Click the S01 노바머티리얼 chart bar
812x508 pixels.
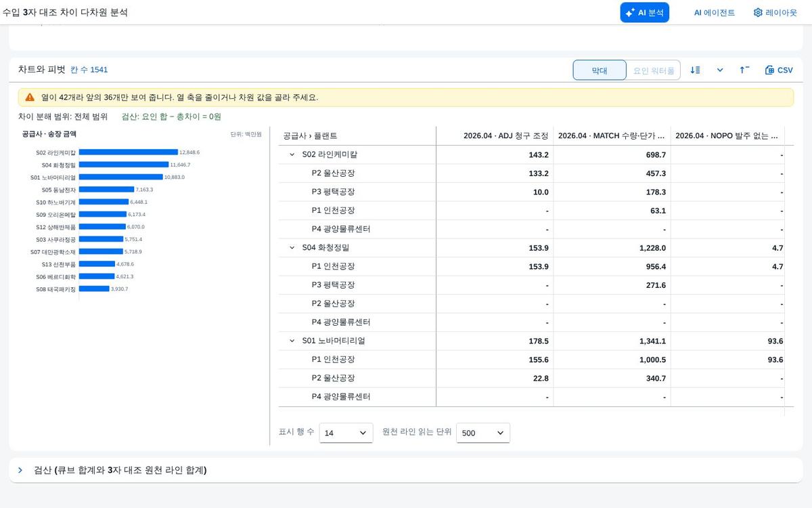[121, 177]
